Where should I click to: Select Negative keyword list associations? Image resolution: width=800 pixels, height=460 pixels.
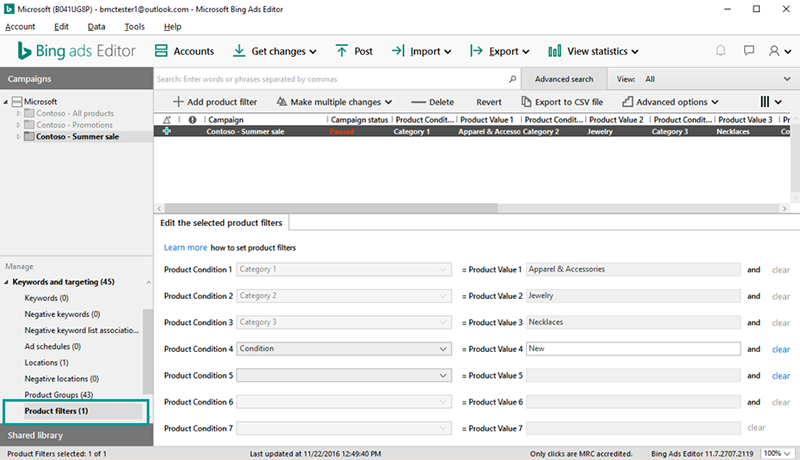click(82, 330)
